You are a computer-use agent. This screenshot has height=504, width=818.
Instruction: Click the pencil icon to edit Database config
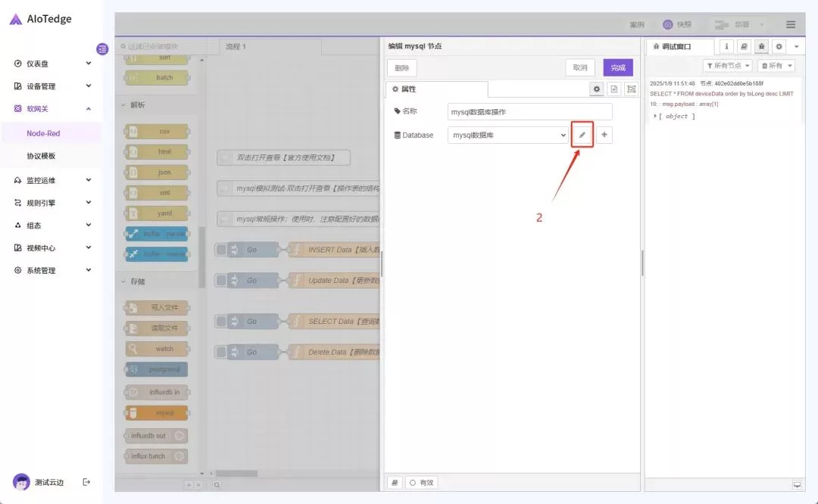point(582,135)
